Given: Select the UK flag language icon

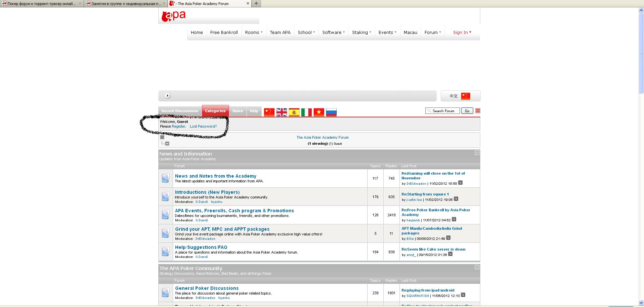Looking at the screenshot, I should click(281, 112).
